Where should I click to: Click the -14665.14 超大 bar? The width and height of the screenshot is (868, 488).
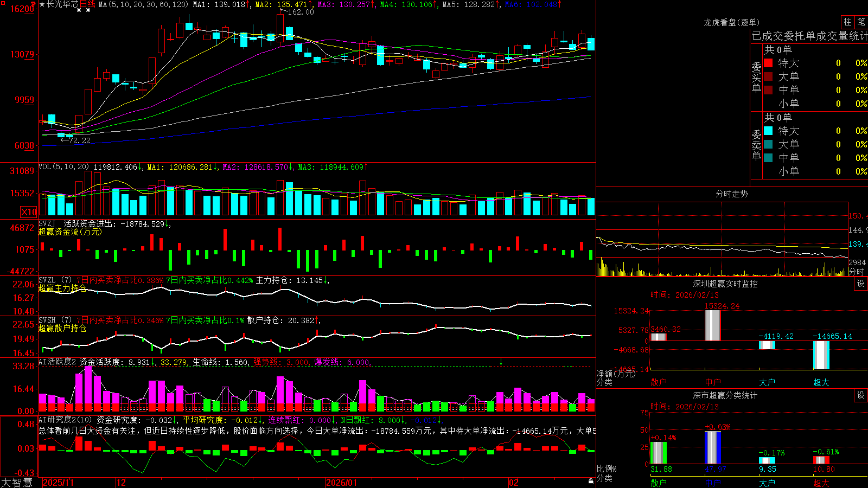(821, 355)
